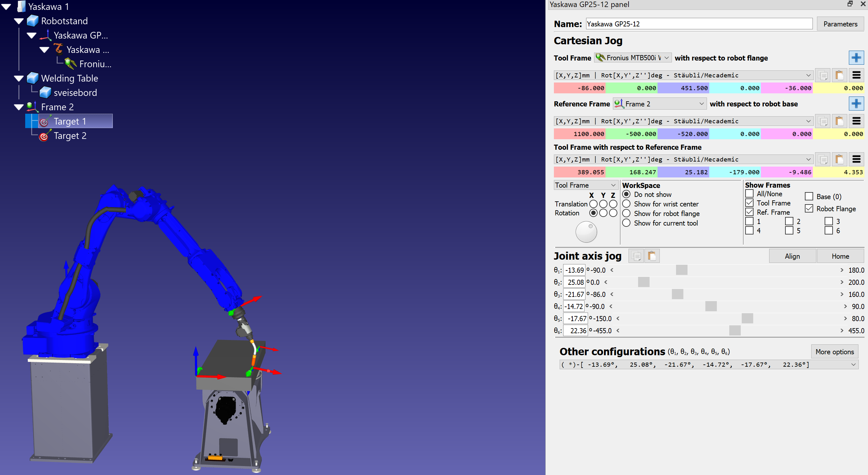The height and width of the screenshot is (475, 868).
Task: Click the blue plus icon beside Reference Frame
Action: [x=856, y=104]
